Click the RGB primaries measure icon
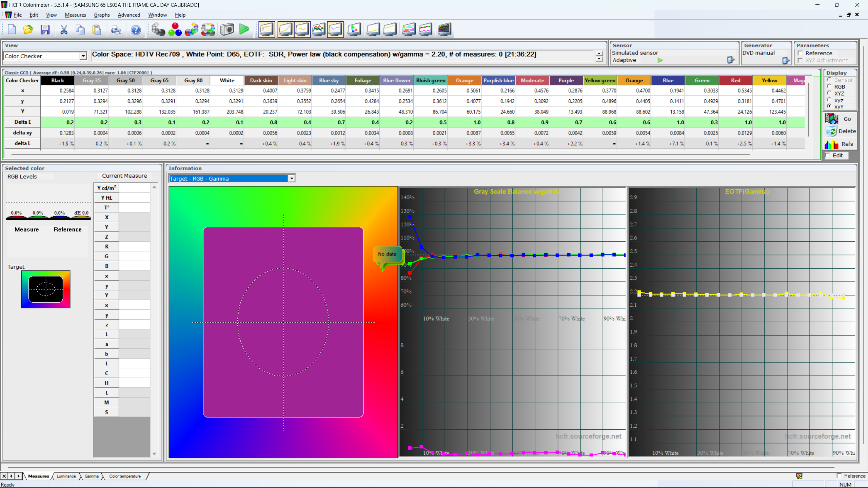The height and width of the screenshot is (488, 868). pyautogui.click(x=175, y=29)
